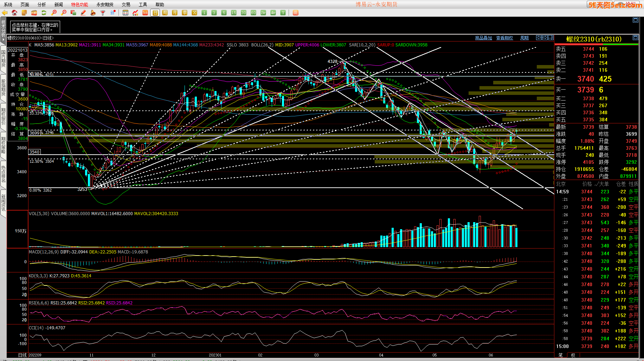644x361 pixels.
Task: Open the 页面 menu
Action: pos(25,5)
